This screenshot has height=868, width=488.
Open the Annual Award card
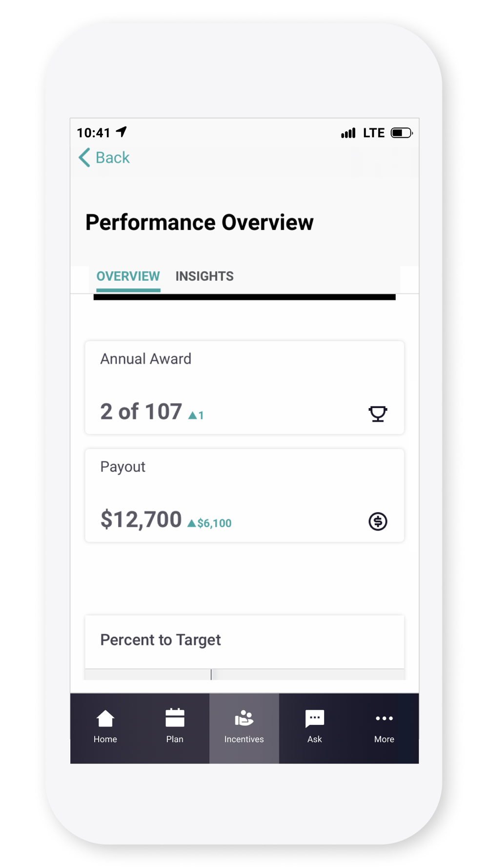click(244, 388)
